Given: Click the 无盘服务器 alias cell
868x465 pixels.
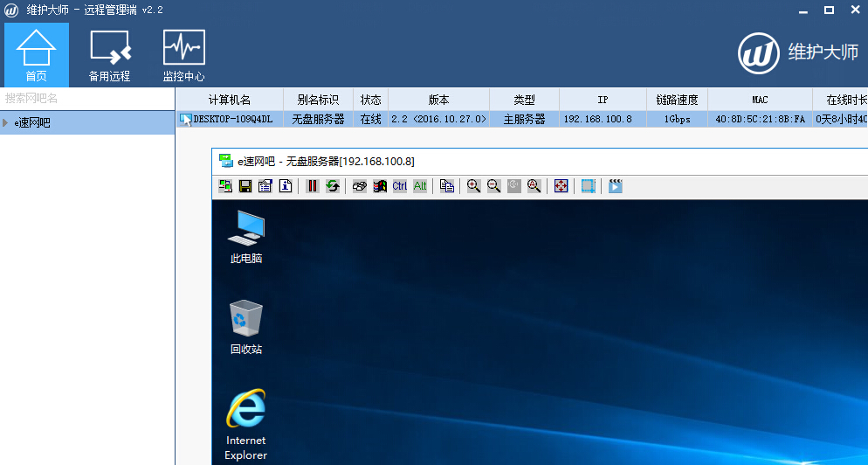Looking at the screenshot, I should 318,119.
